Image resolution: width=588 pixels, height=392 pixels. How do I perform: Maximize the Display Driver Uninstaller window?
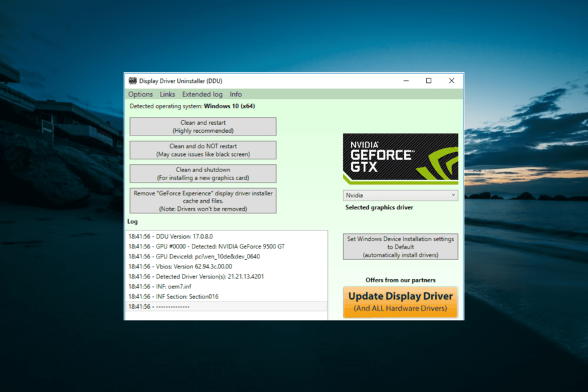click(429, 81)
